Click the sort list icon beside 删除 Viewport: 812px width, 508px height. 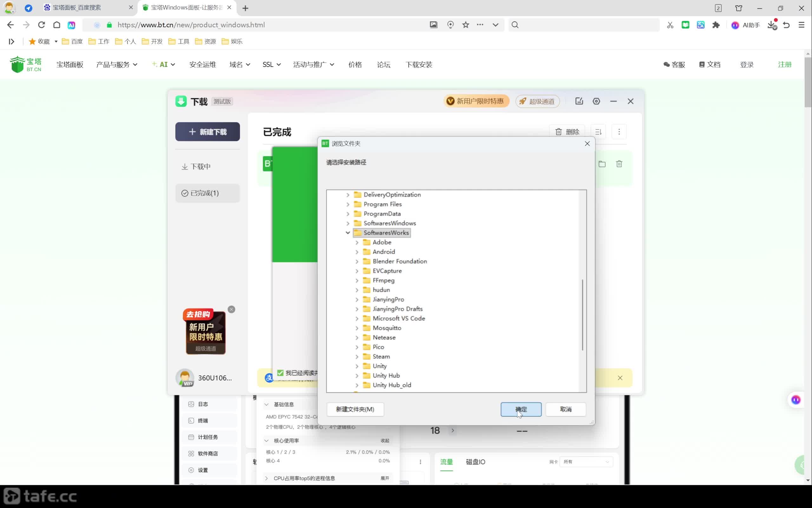[598, 132]
